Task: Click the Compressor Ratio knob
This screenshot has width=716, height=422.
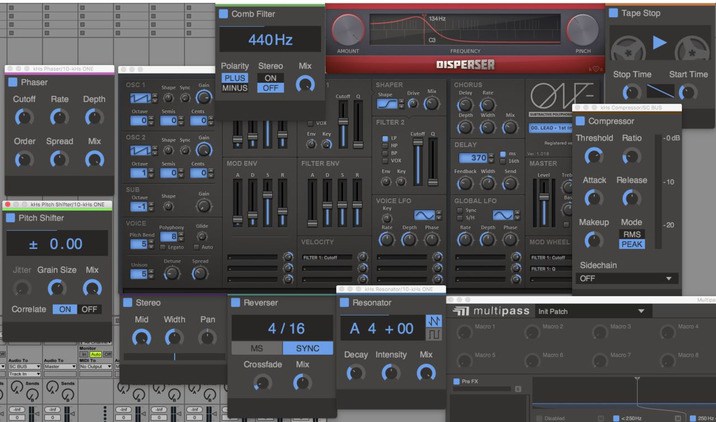Action: click(632, 156)
